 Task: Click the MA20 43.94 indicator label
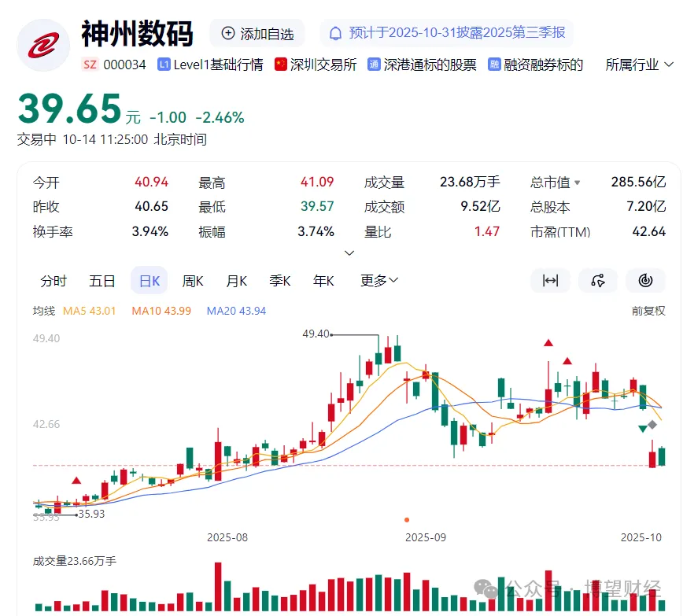[236, 311]
